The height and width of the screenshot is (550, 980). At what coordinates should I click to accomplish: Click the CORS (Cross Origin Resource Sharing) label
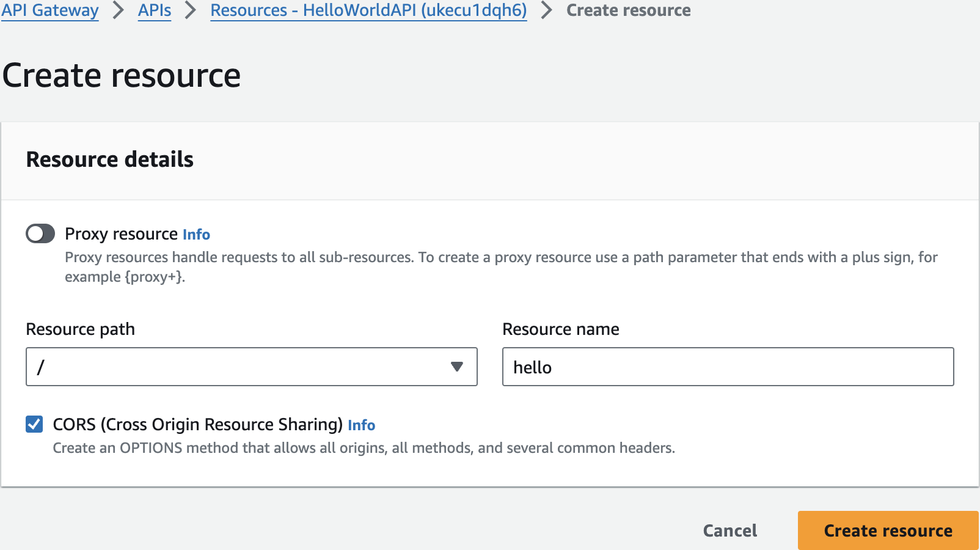click(197, 425)
